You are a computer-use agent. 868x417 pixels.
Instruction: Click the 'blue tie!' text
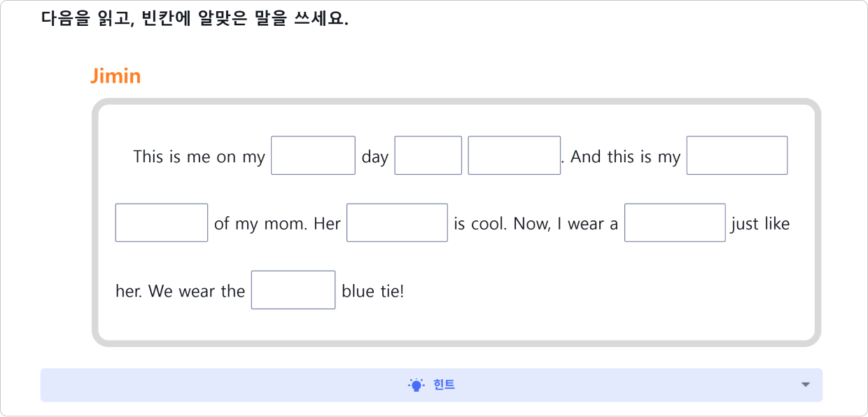click(373, 291)
